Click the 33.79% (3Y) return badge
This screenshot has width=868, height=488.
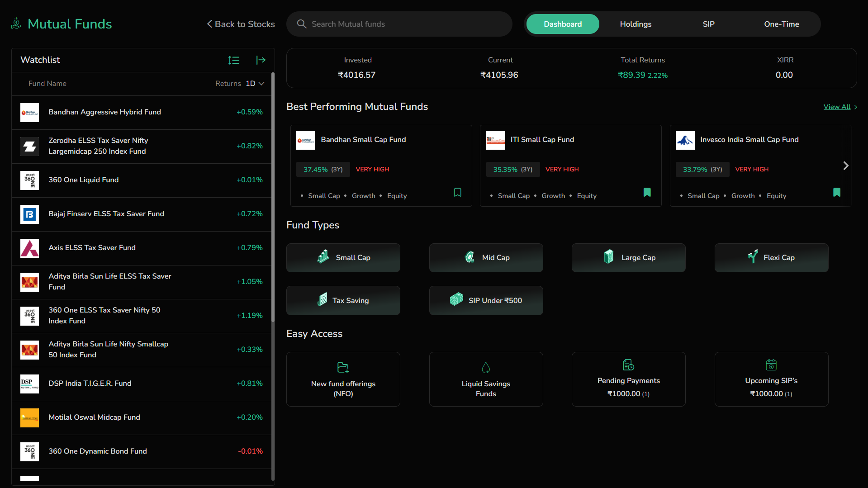click(702, 169)
